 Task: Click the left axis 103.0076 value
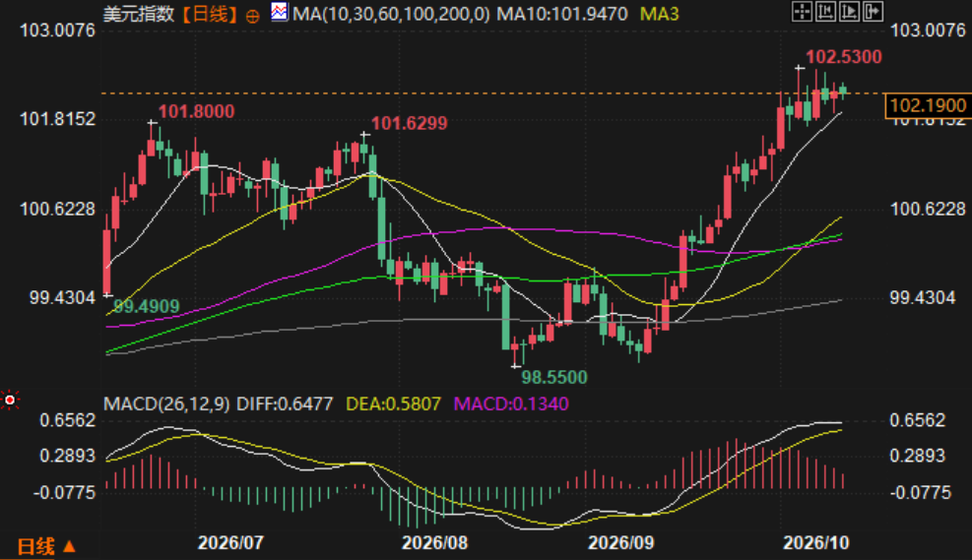coord(58,31)
